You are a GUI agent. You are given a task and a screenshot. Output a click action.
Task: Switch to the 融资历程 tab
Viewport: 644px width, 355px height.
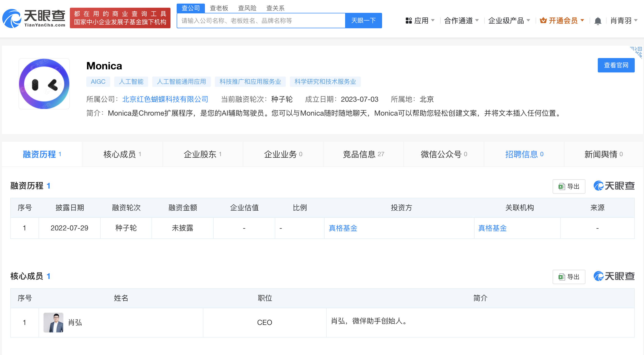tap(42, 154)
